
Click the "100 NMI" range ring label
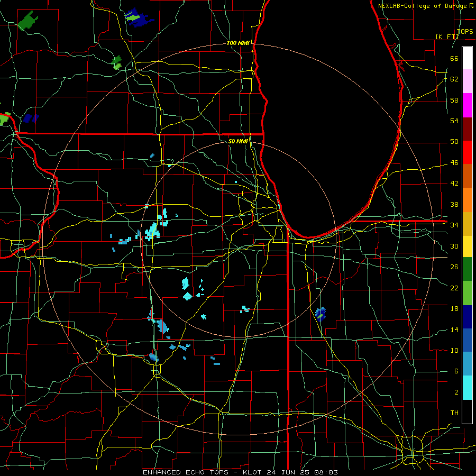pos(238,43)
